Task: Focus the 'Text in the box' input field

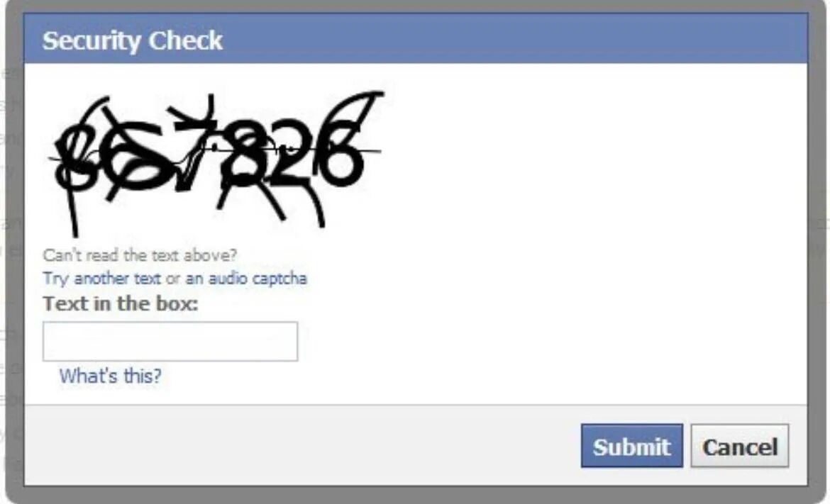Action: point(170,342)
